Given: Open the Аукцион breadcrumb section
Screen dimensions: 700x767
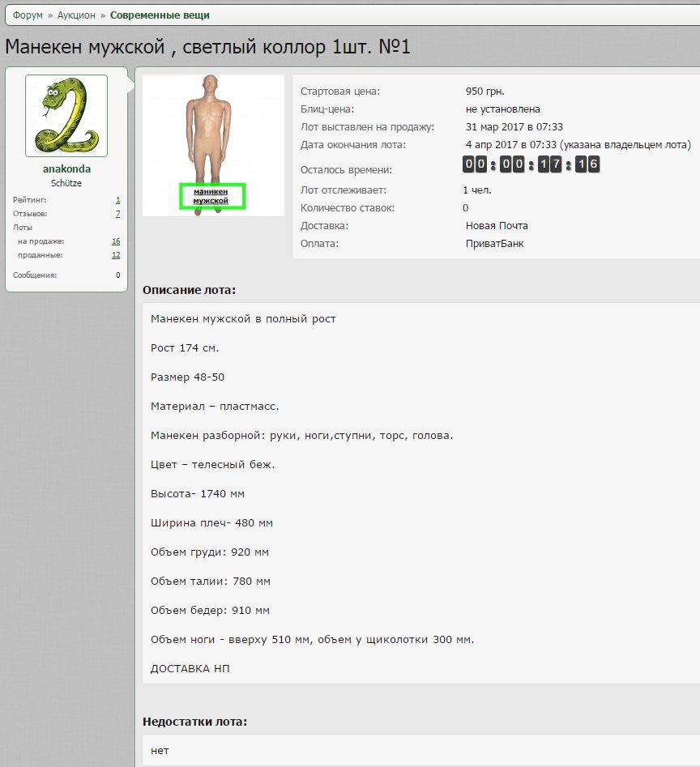Looking at the screenshot, I should tap(76, 15).
